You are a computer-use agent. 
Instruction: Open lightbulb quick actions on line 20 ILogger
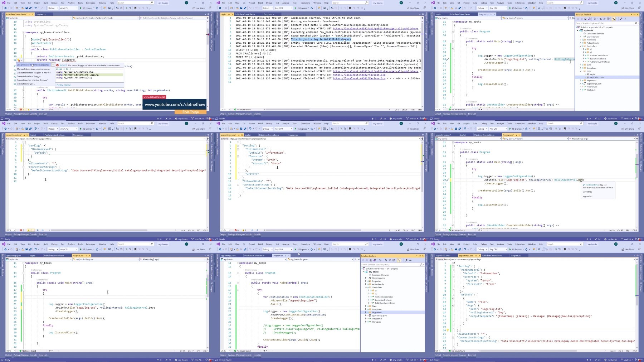click(19, 60)
